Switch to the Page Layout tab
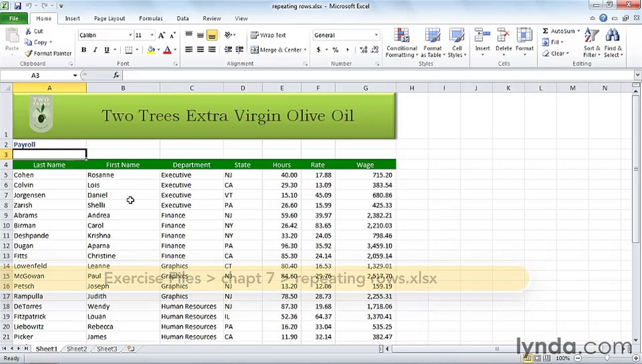Viewport: 642px width, 364px height. (109, 18)
